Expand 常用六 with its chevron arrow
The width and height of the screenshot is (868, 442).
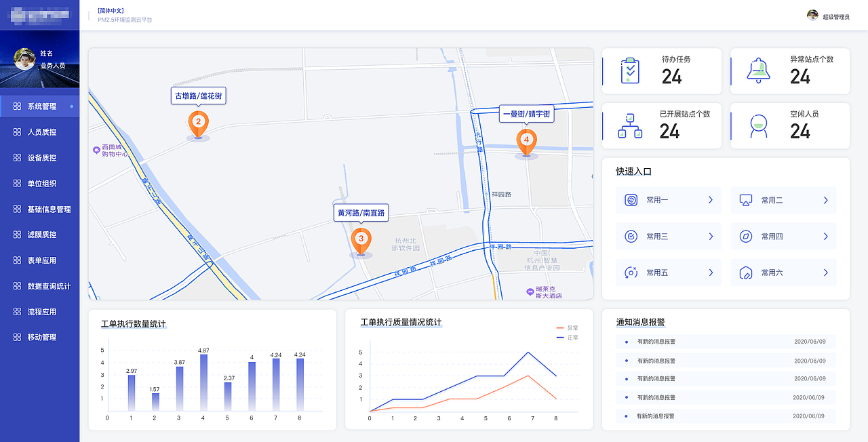pos(826,273)
